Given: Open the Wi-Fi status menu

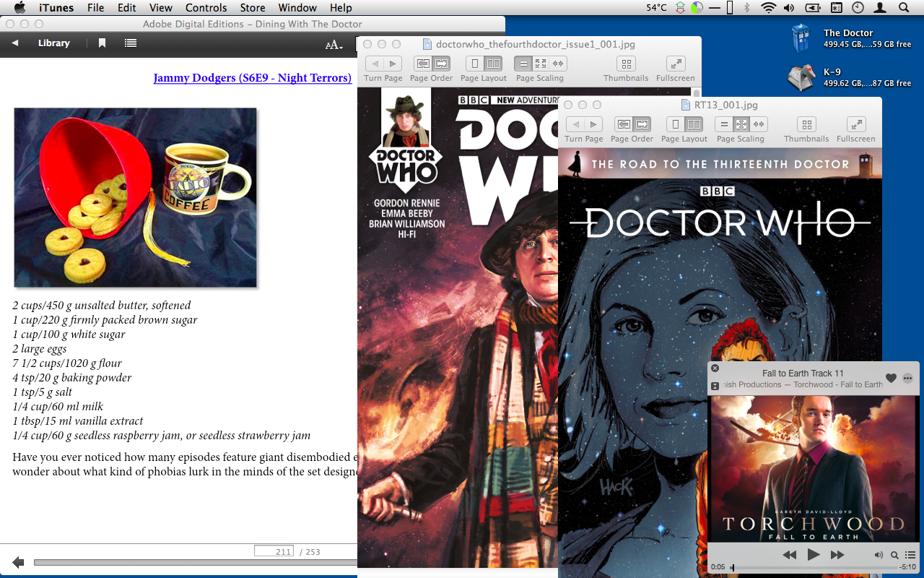Looking at the screenshot, I should point(769,8).
